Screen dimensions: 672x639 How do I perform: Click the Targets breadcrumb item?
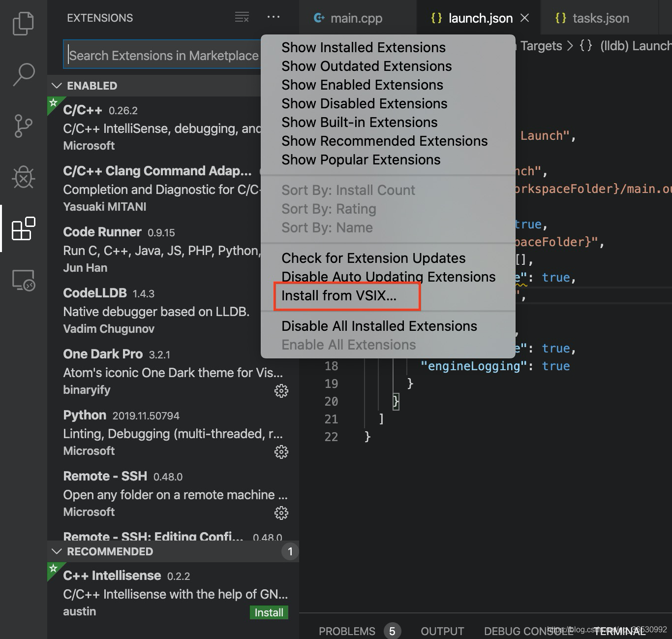(541, 46)
